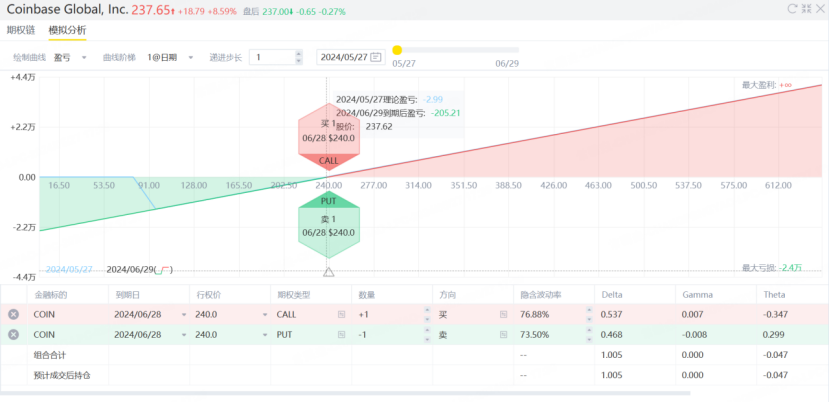This screenshot has height=403, width=829.
Task: Raise implied volatility 73.50% in PUT row
Action: pos(589,331)
